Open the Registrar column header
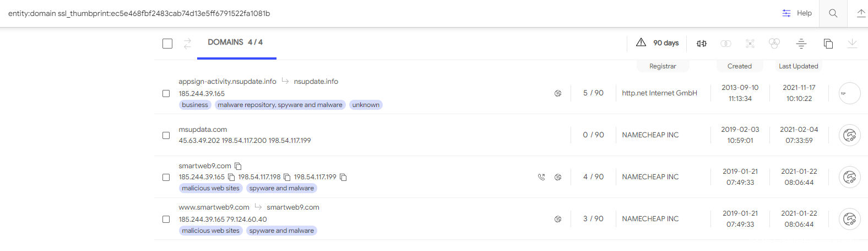This screenshot has width=868, height=251. click(663, 66)
